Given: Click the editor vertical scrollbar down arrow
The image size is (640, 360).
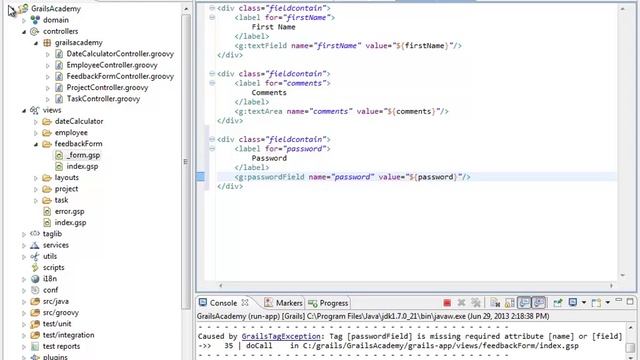Looking at the screenshot, I should (x=622, y=276).
